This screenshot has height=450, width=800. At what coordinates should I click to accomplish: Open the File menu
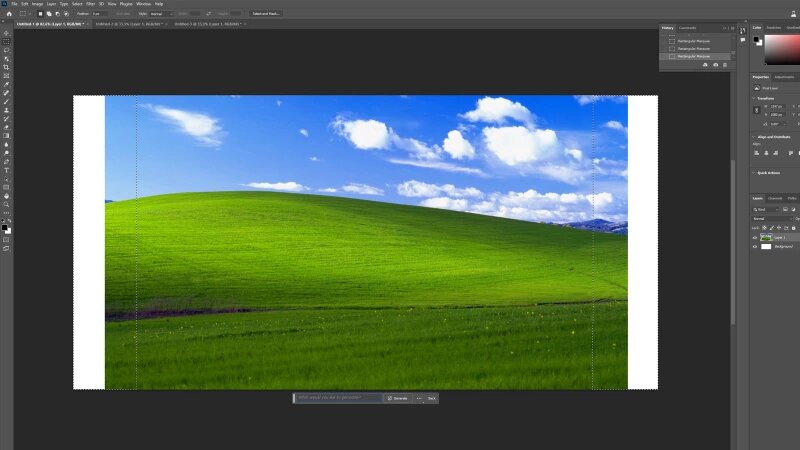pos(14,4)
